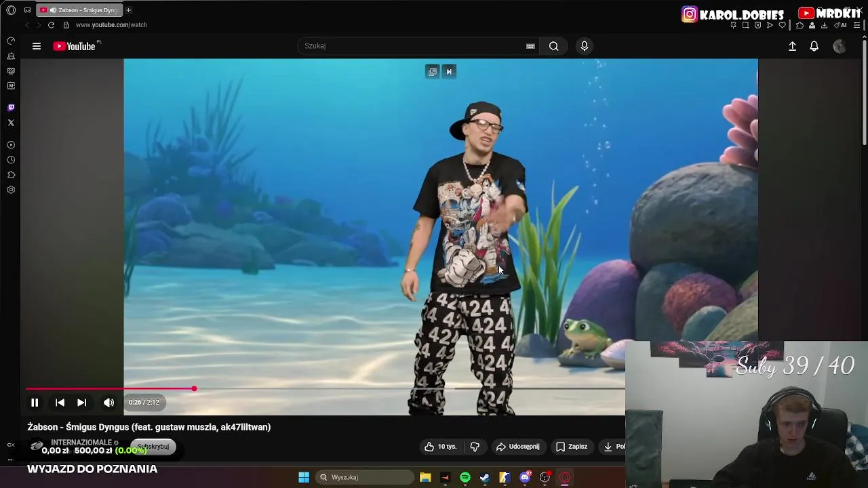Go to the previous video
The height and width of the screenshot is (488, 868).
pos(60,403)
